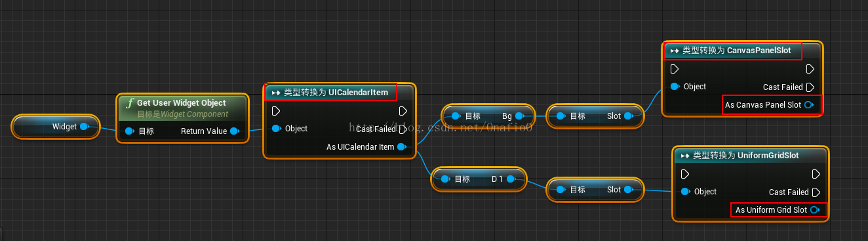Image resolution: width=868 pixels, height=241 pixels.
Task: Select the 类型转换为 UICalendarItem node header
Action: click(x=339, y=93)
